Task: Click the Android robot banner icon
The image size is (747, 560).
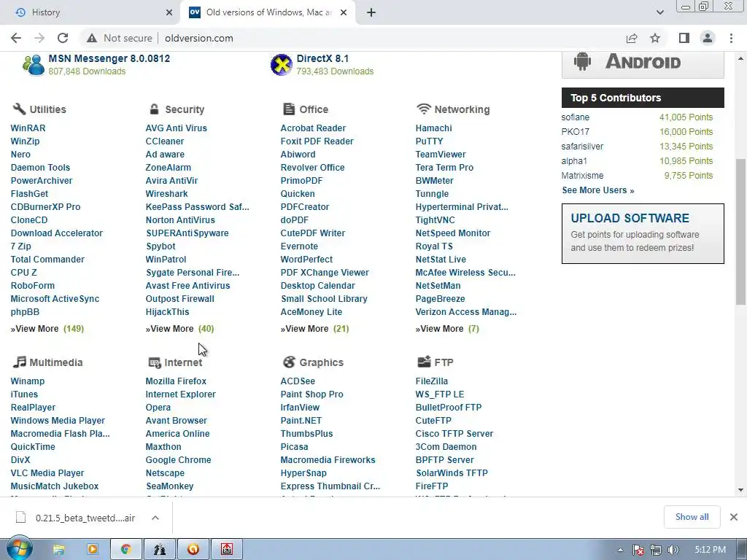Action: click(582, 61)
